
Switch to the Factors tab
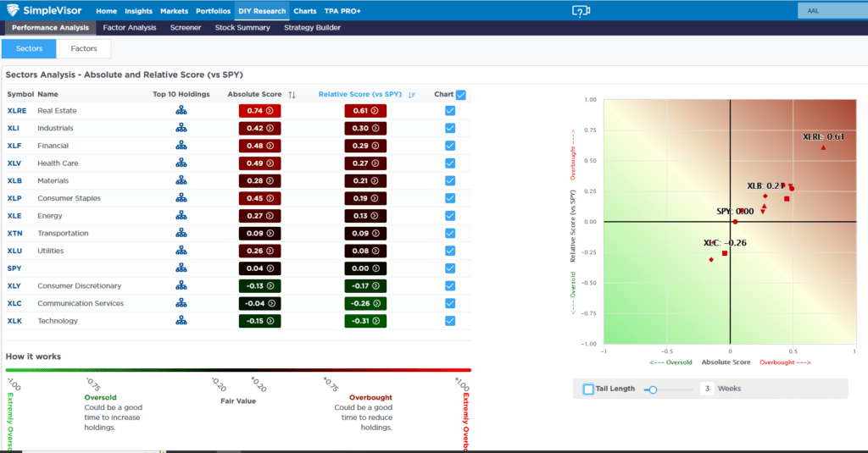point(83,48)
